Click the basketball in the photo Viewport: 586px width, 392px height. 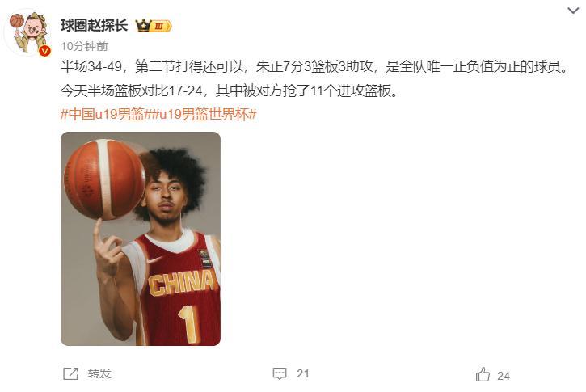pos(104,179)
